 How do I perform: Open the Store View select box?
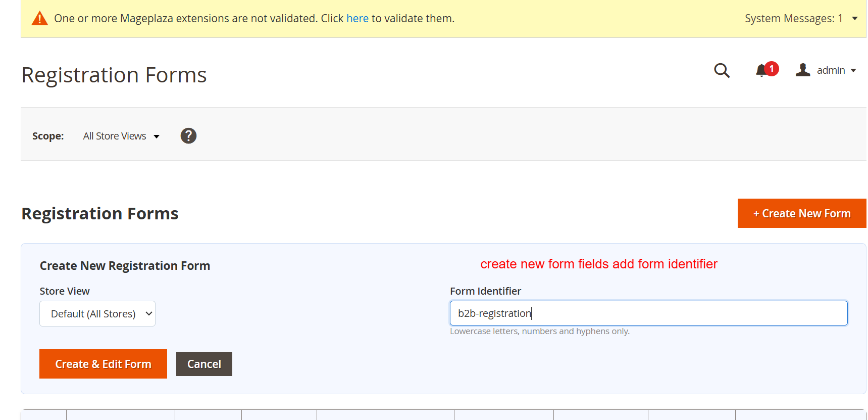click(97, 314)
